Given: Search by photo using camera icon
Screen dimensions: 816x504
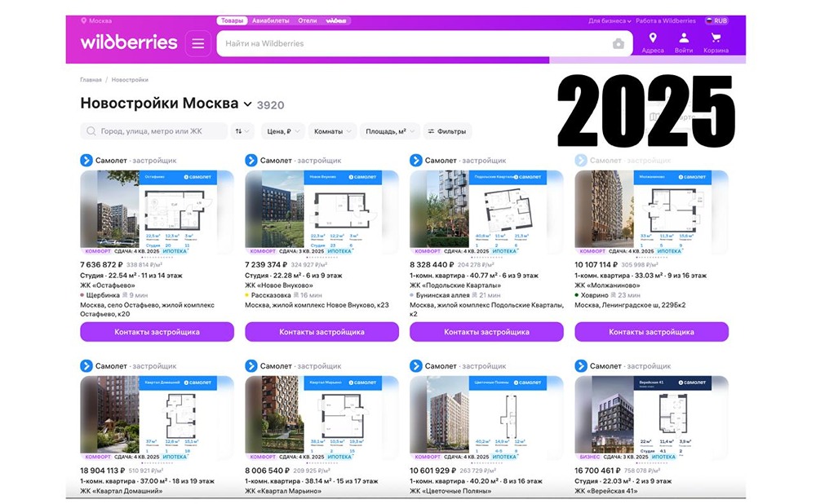Looking at the screenshot, I should pos(619,44).
